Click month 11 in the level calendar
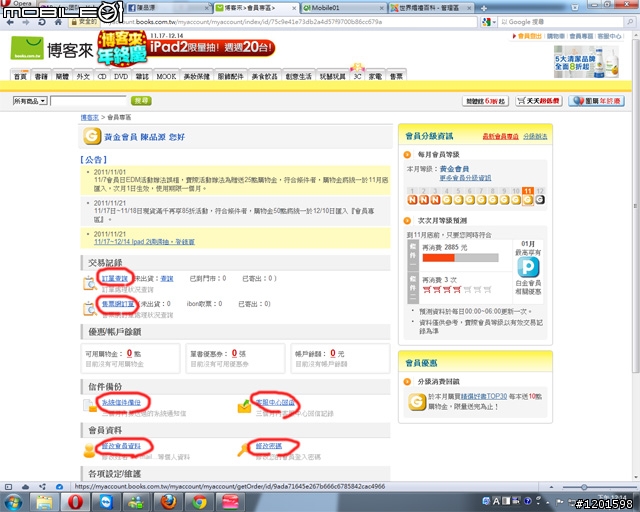 [x=528, y=196]
